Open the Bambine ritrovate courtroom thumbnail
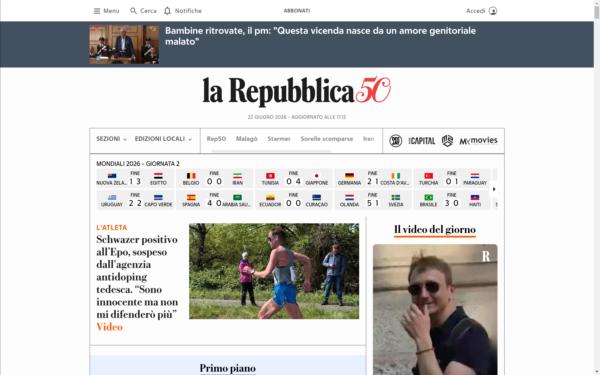Viewport: 600px width, 375px height. (124, 44)
